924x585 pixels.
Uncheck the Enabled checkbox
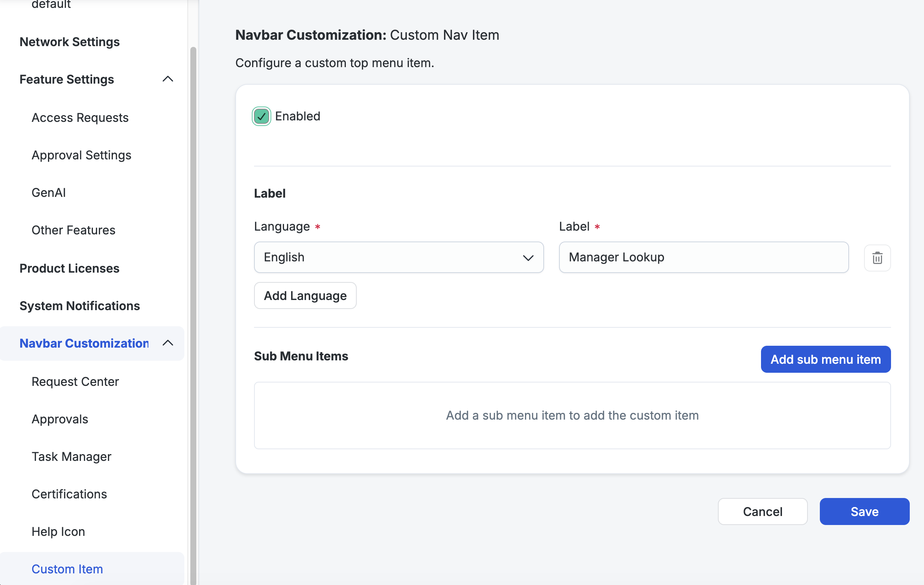click(261, 116)
